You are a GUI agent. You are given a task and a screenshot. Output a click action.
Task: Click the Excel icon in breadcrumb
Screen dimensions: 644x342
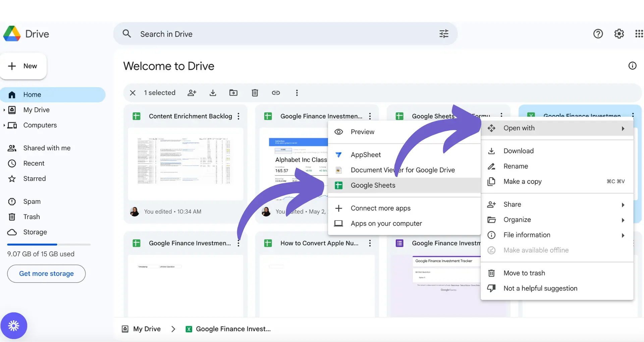pyautogui.click(x=189, y=329)
